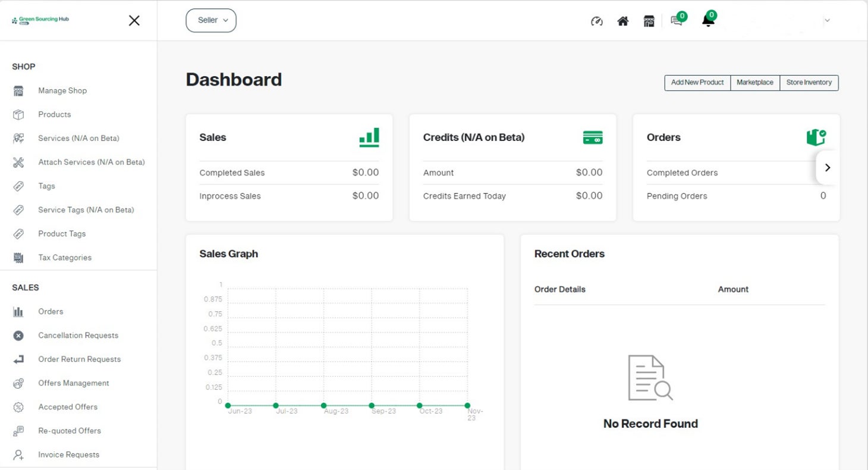Open Products in the sidebar
Screen dimensions: 868x470
54,114
